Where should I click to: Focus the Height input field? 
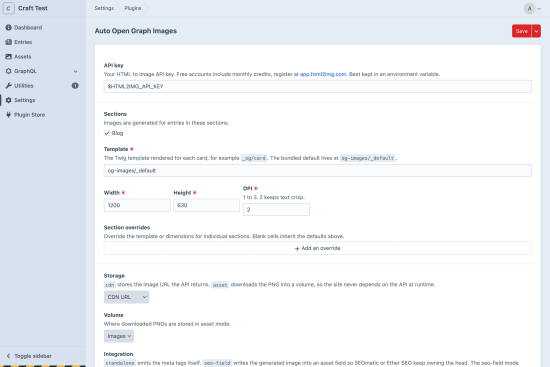206,205
